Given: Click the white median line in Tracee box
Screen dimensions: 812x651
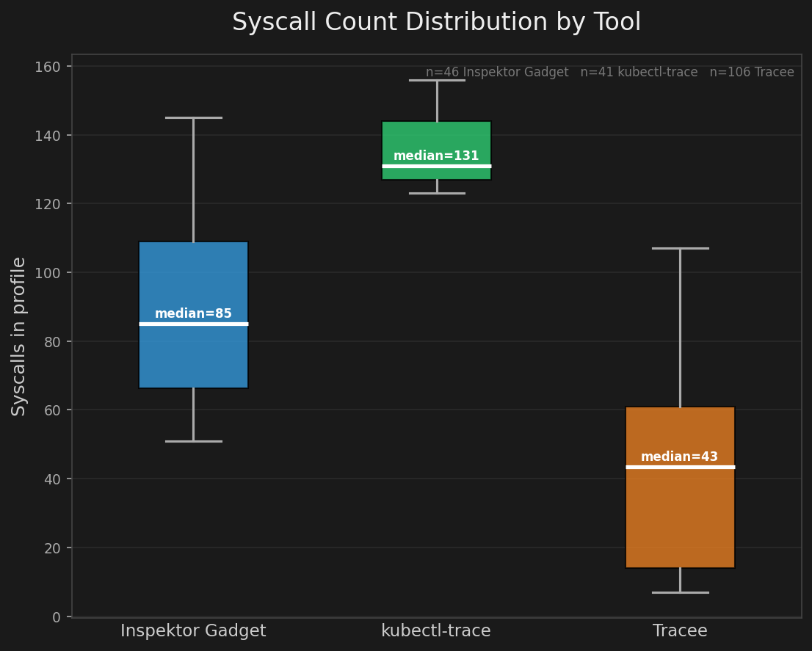Looking at the screenshot, I should click(x=680, y=468).
